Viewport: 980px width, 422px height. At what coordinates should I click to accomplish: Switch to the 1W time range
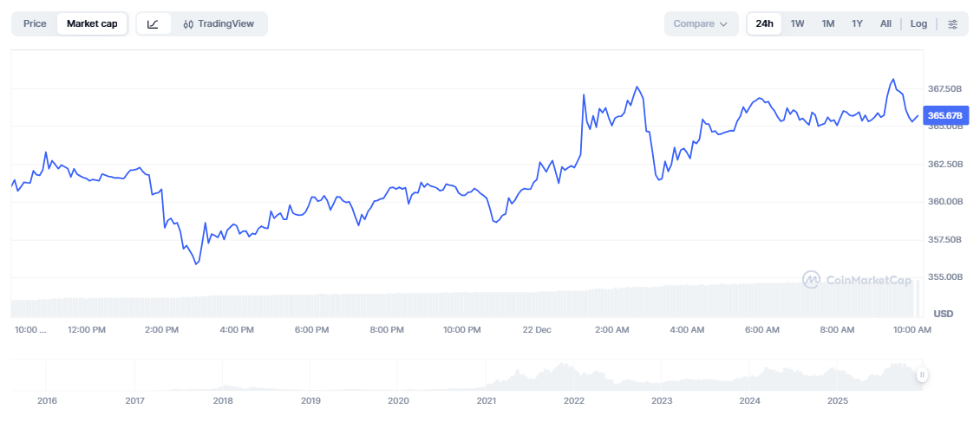point(798,24)
